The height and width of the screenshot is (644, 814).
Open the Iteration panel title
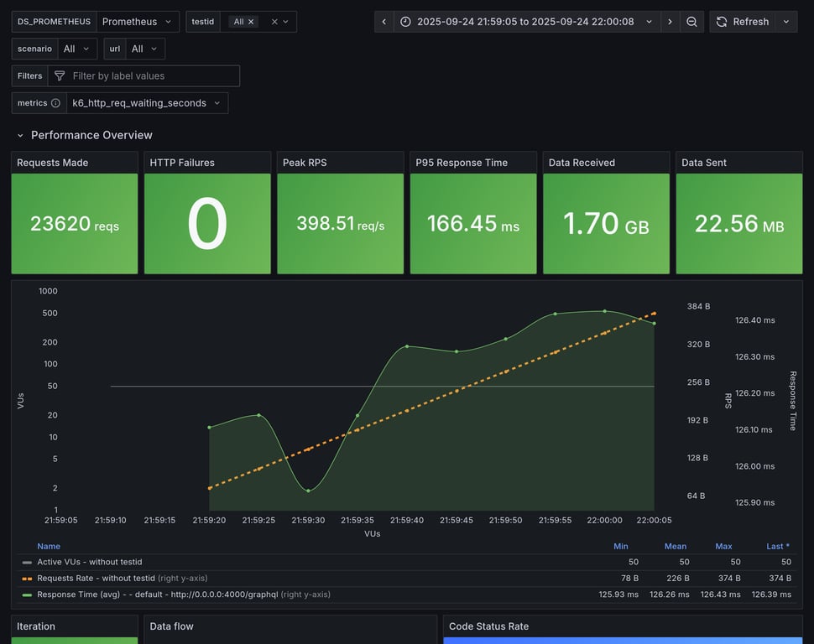pos(36,626)
